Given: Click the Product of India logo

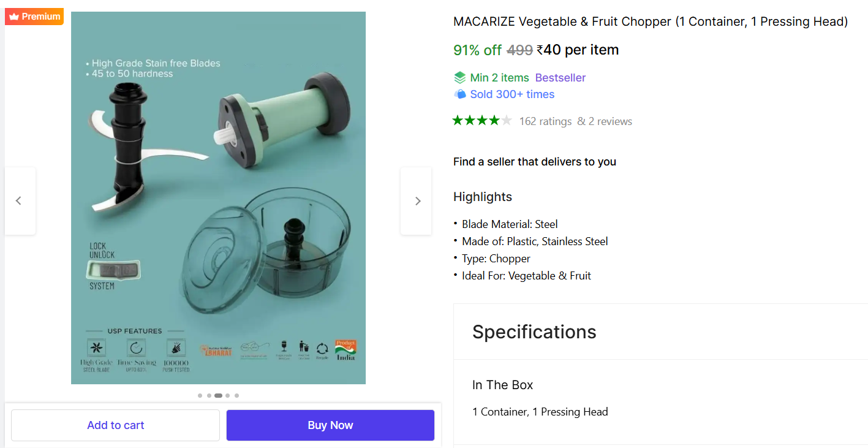Looking at the screenshot, I should pyautogui.click(x=345, y=349).
